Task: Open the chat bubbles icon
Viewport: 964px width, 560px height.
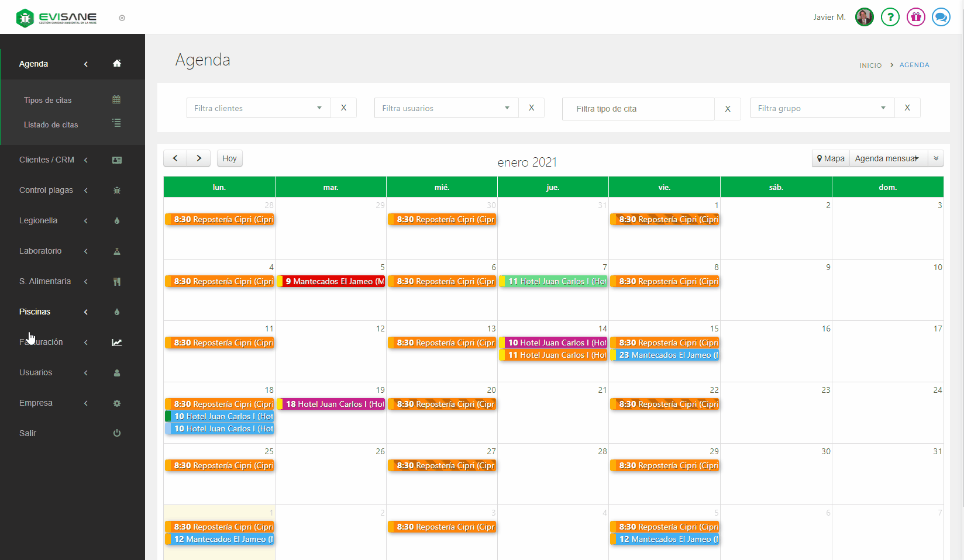Action: pyautogui.click(x=941, y=17)
